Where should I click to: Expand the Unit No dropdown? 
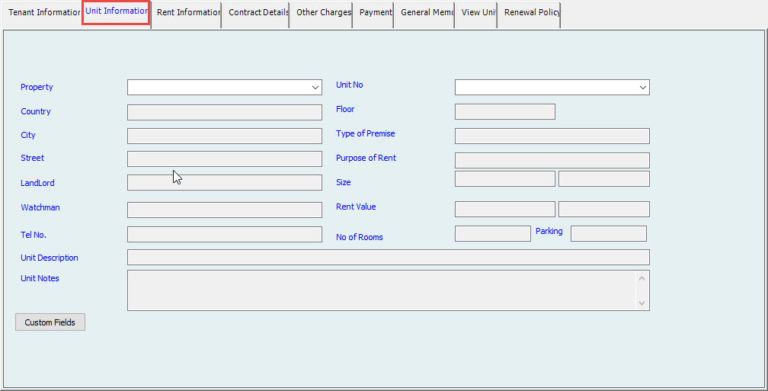click(643, 88)
